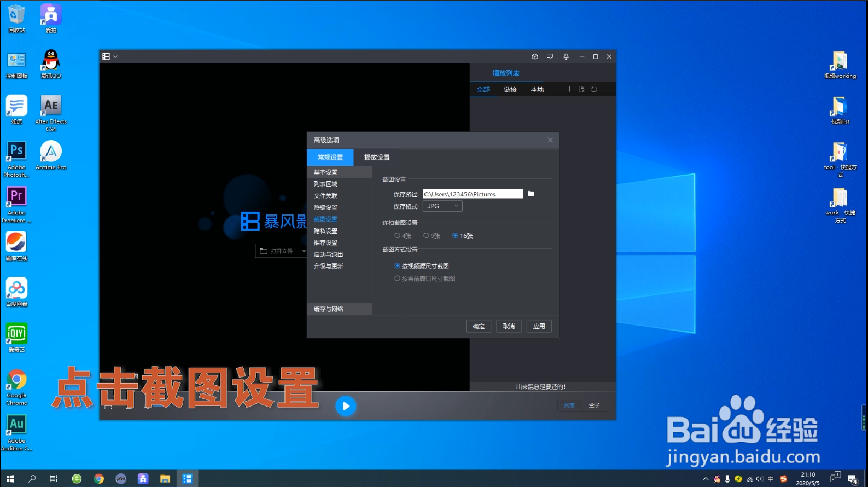
Task: Open the Recycle Bin desktop icon
Action: click(16, 19)
